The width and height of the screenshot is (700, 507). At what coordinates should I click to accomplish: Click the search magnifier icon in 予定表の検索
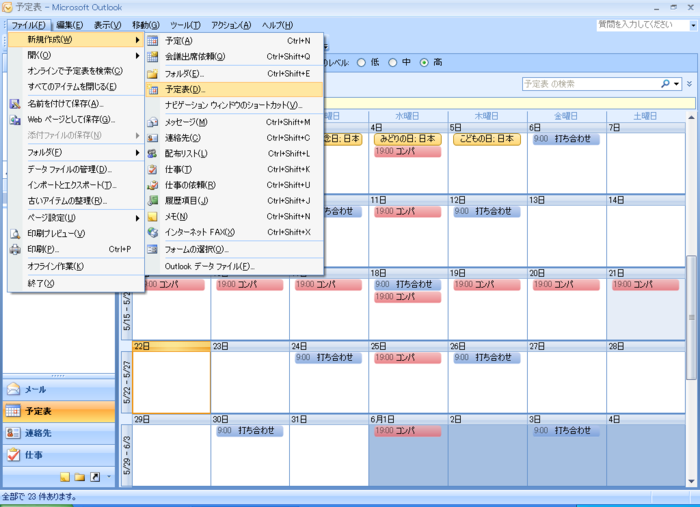point(665,84)
